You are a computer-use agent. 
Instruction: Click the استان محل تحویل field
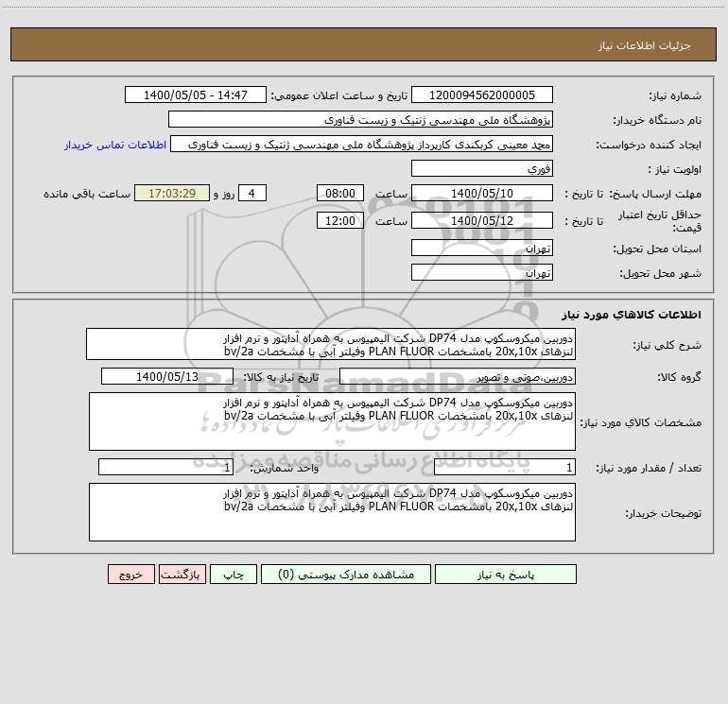coord(482,248)
